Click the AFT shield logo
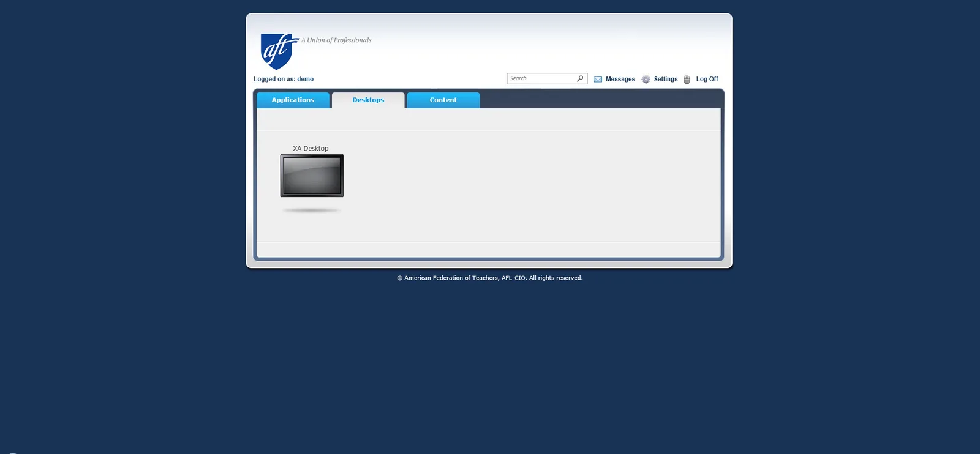Viewport: 980px width, 454px height. click(279, 51)
